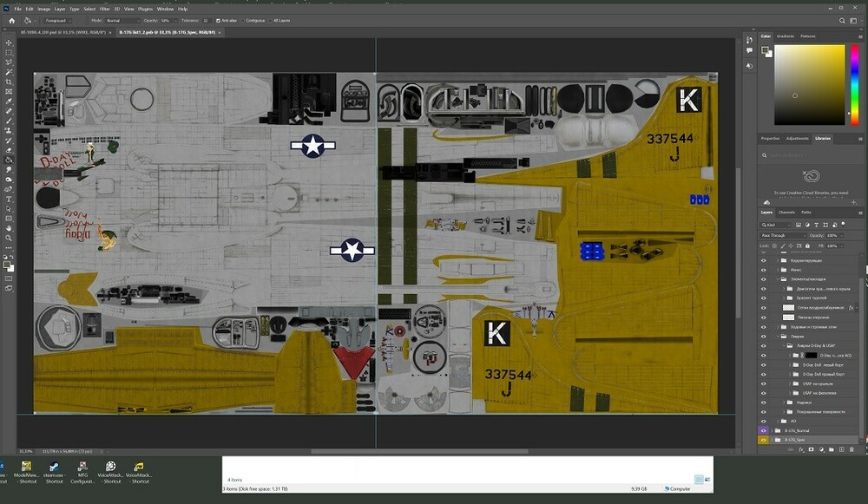Switch to the Channels tab

(786, 213)
